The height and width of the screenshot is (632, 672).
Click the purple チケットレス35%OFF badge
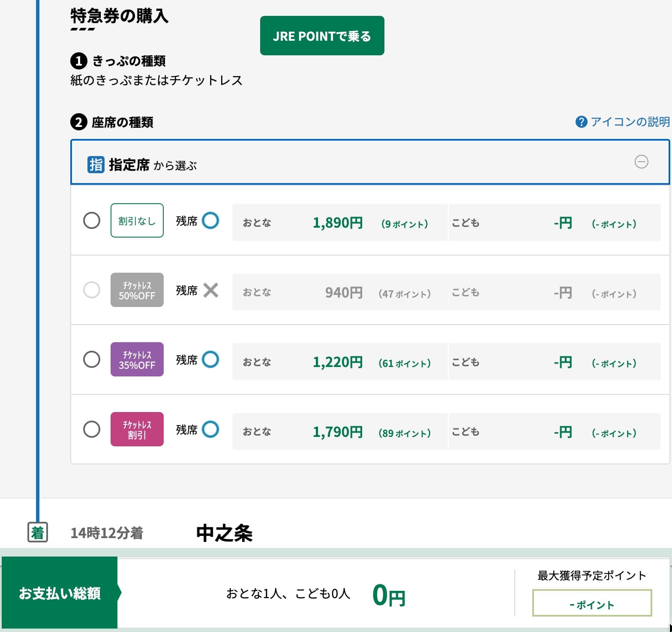(137, 359)
